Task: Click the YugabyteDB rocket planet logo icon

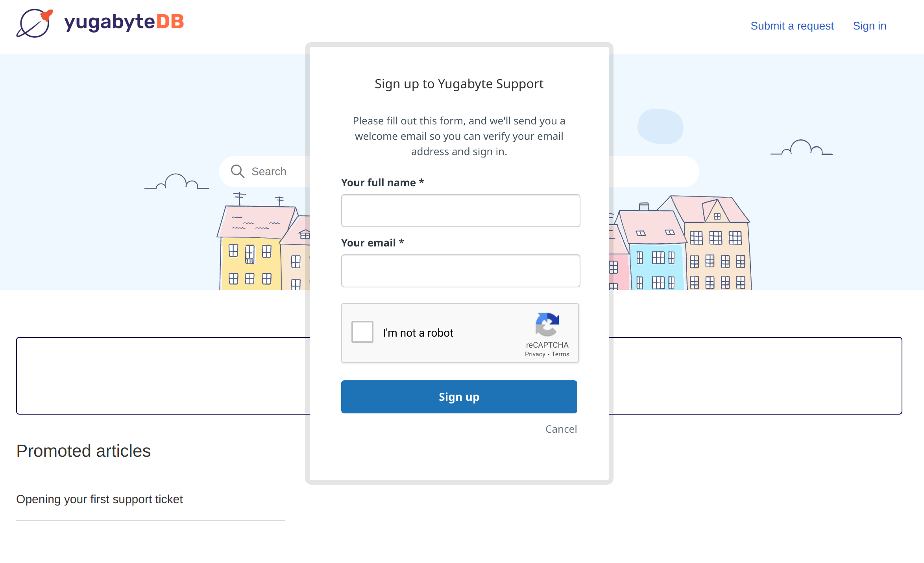Action: [x=35, y=23]
